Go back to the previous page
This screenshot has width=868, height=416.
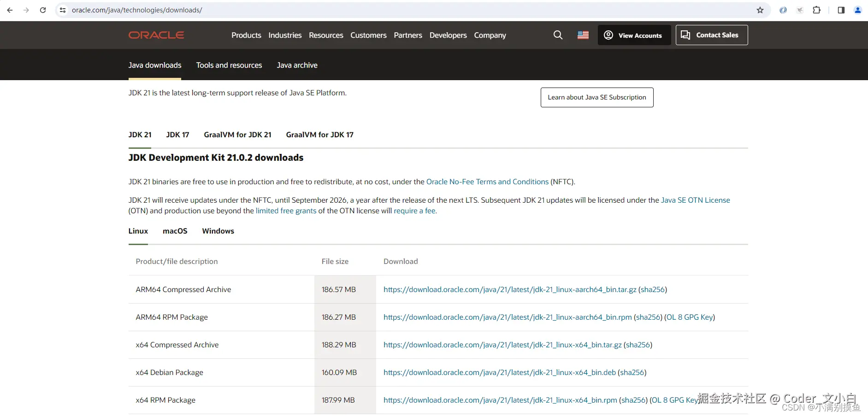point(10,10)
